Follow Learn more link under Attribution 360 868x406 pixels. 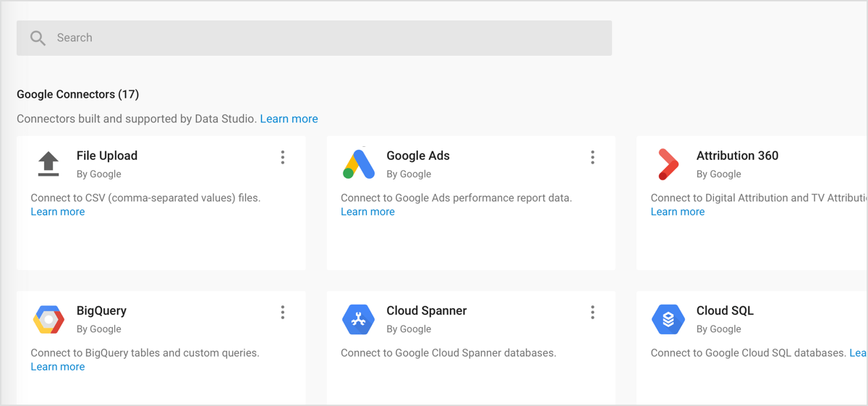[x=678, y=212]
